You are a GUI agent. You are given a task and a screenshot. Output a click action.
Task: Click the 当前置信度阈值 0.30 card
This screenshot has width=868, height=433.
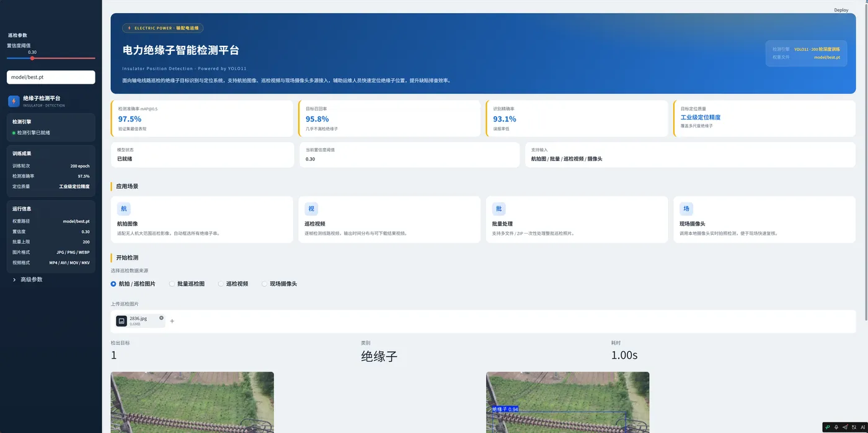click(409, 155)
